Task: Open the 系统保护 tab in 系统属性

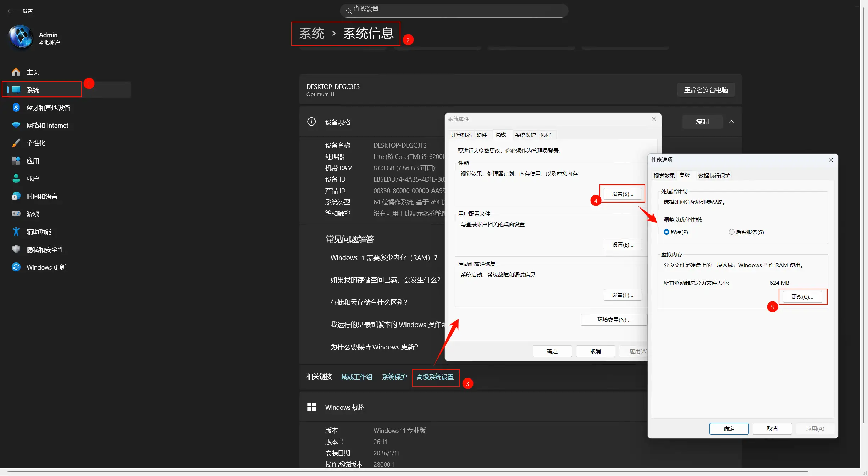Action: tap(525, 135)
